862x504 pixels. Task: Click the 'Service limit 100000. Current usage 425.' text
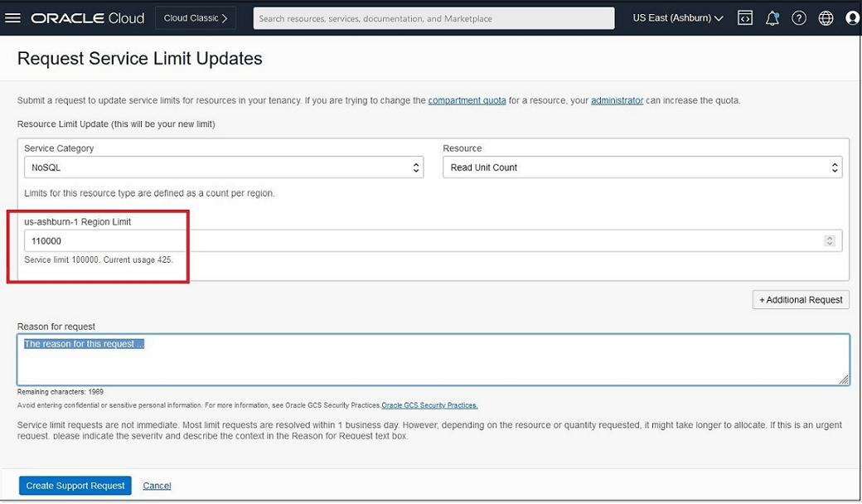pyautogui.click(x=99, y=259)
